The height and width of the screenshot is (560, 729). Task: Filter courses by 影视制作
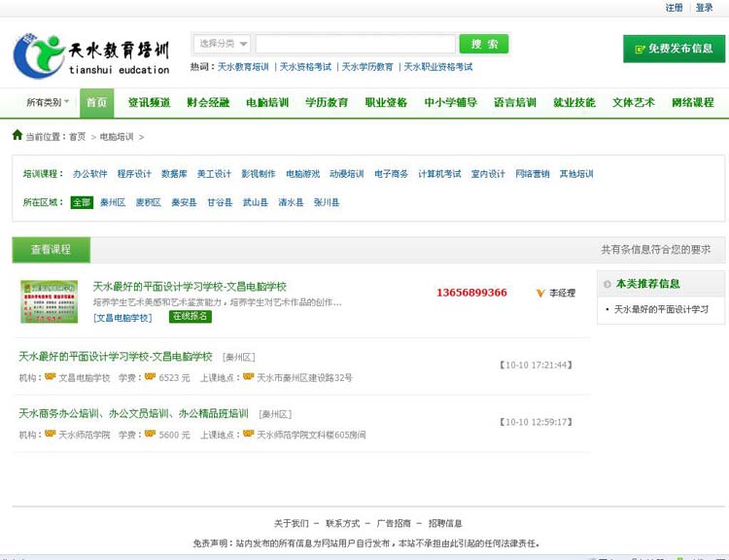tap(258, 174)
